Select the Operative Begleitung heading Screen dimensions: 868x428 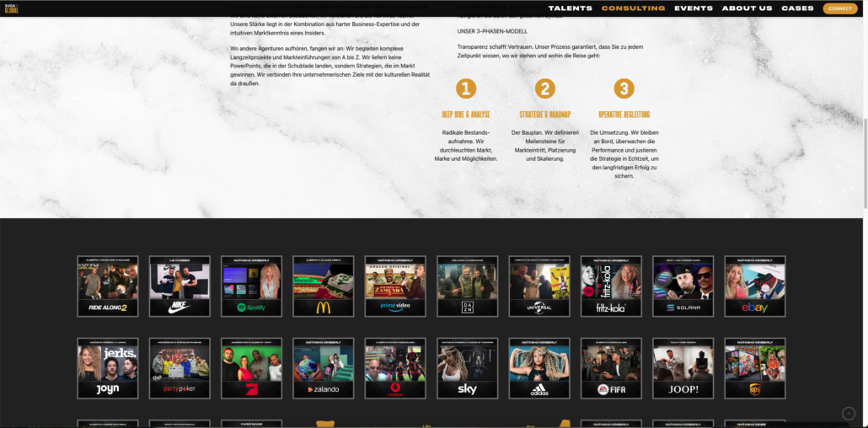point(624,115)
